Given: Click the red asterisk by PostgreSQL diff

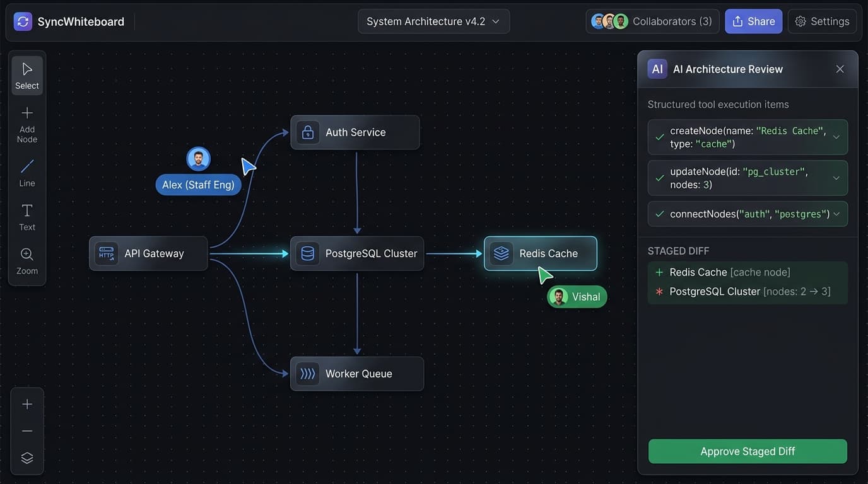Looking at the screenshot, I should coord(659,292).
